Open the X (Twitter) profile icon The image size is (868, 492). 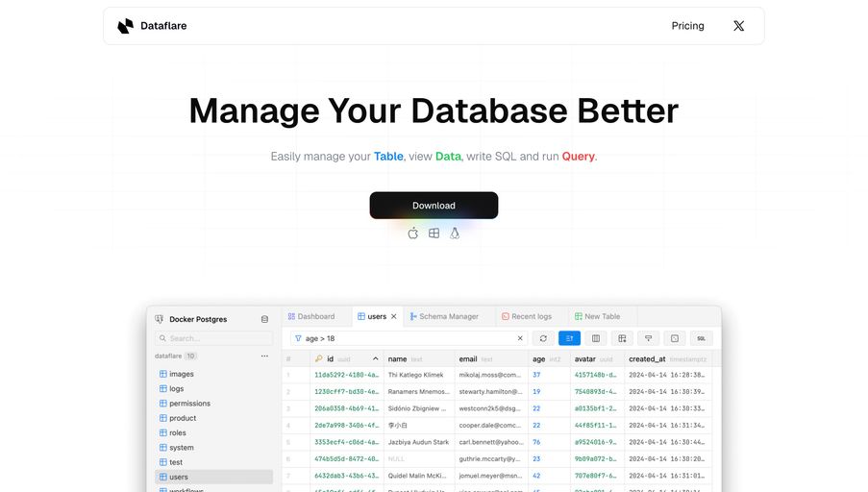pyautogui.click(x=738, y=26)
